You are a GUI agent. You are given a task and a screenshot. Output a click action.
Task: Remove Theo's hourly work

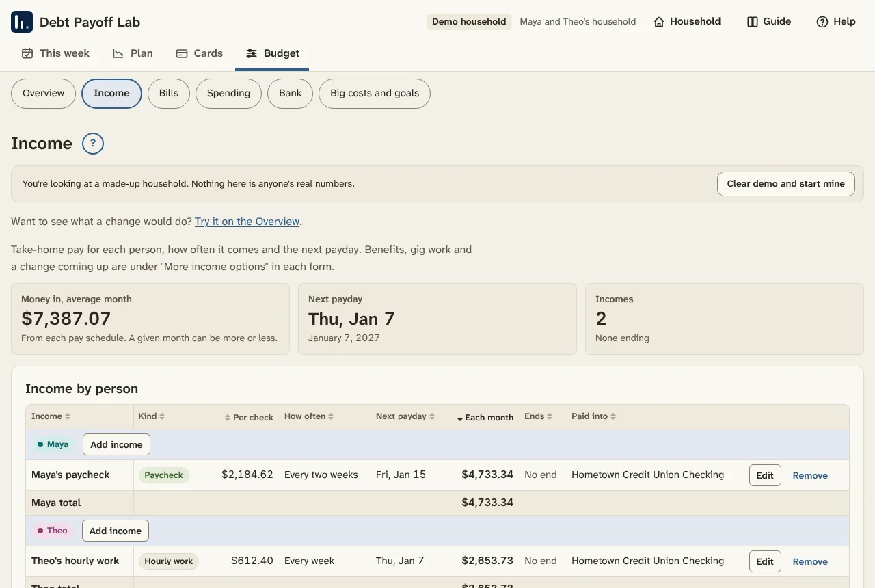pos(810,561)
